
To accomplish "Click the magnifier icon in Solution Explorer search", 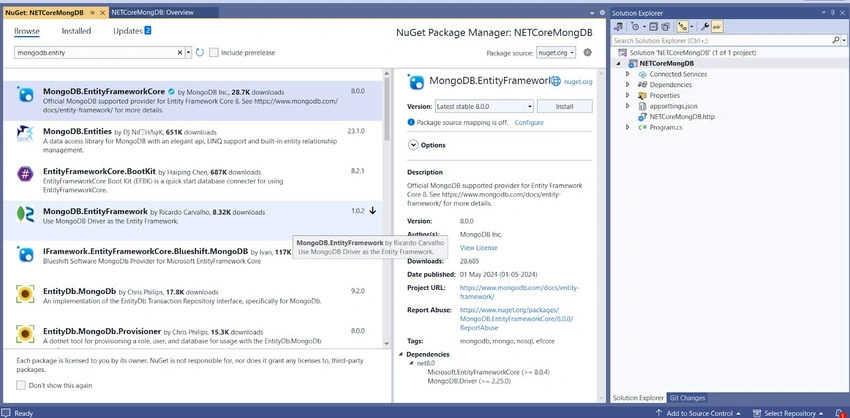I will click(x=835, y=40).
